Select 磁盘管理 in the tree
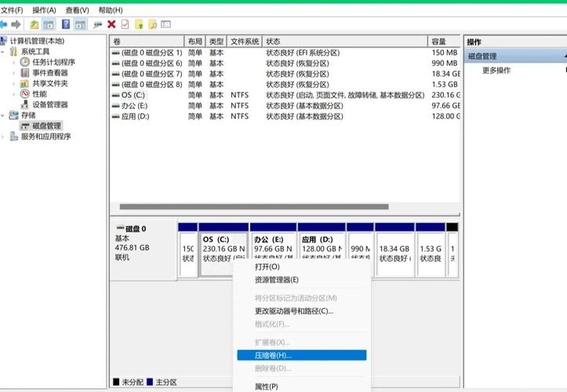This screenshot has height=392, width=567. 46,126
